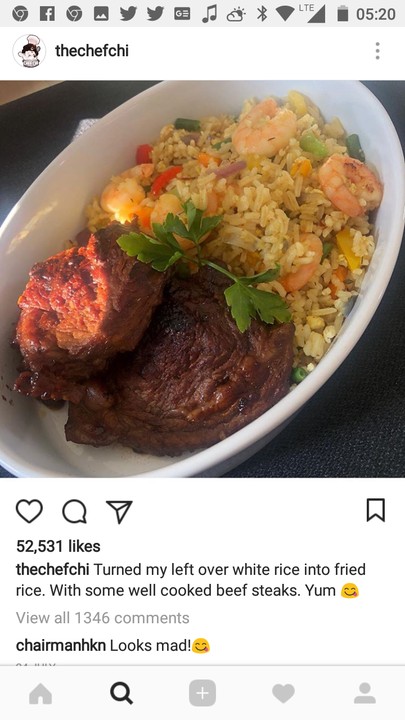Save post with bookmark icon
Image resolution: width=405 pixels, height=720 pixels.
click(376, 510)
